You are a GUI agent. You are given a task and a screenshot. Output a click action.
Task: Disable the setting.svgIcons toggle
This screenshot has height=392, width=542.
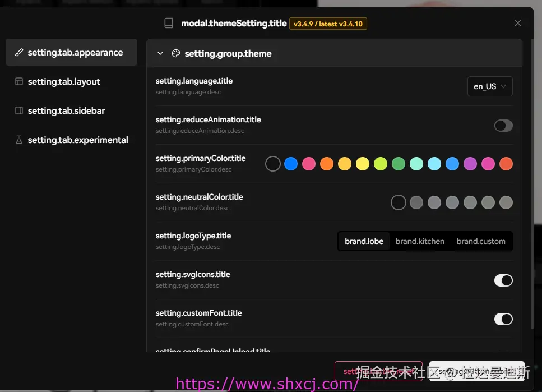pyautogui.click(x=503, y=280)
